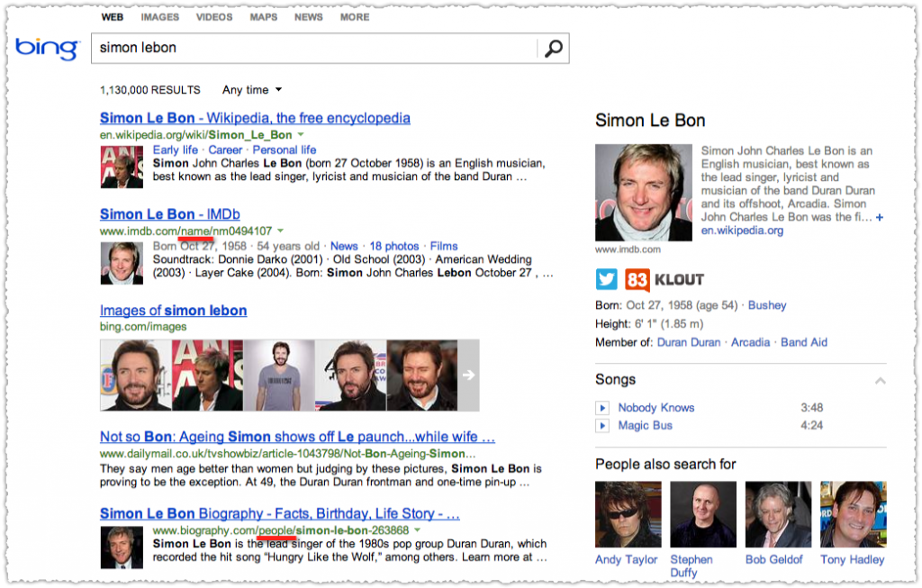922x588 pixels.
Task: Click the Nobody Knows song title
Action: pos(656,408)
